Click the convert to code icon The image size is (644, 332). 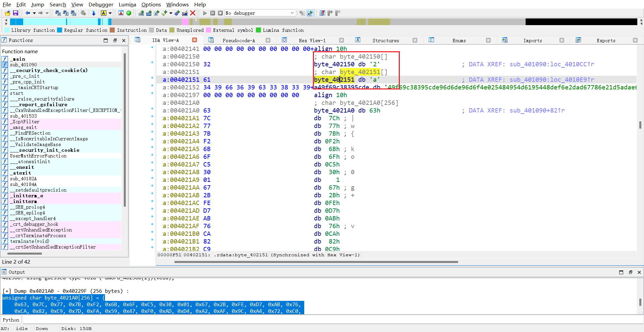tap(141, 13)
